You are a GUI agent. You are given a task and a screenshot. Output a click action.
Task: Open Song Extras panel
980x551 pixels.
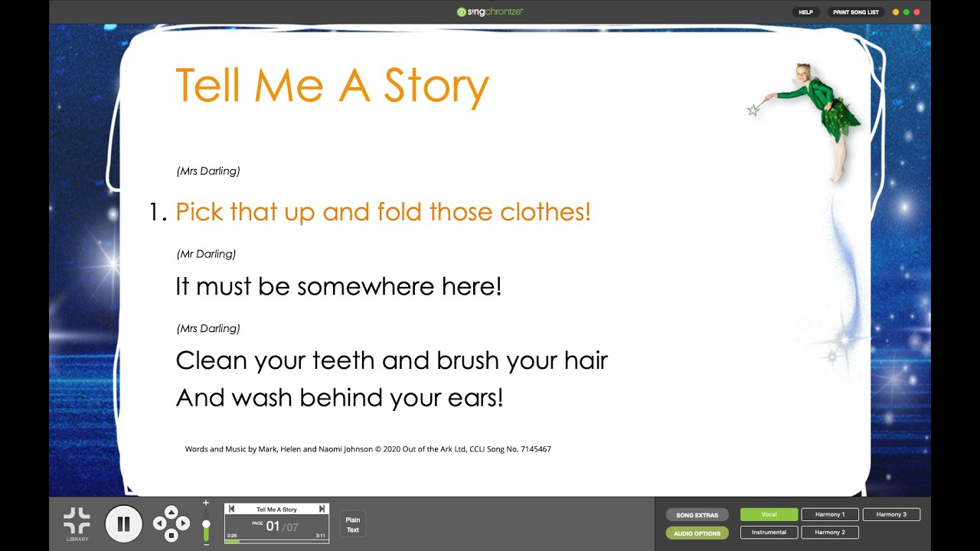(x=697, y=516)
